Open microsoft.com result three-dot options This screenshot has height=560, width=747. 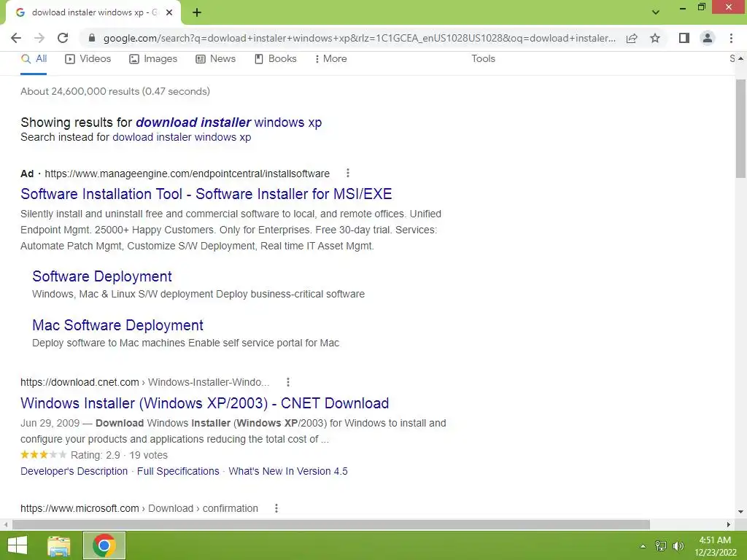point(276,508)
